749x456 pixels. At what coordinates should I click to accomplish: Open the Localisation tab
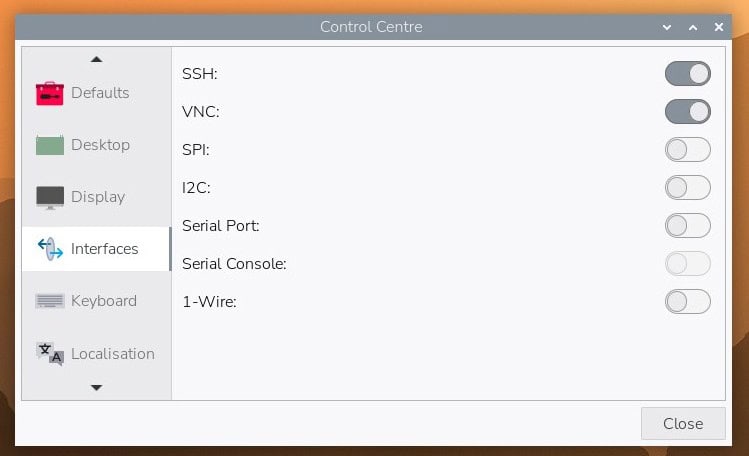pyautogui.click(x=112, y=353)
